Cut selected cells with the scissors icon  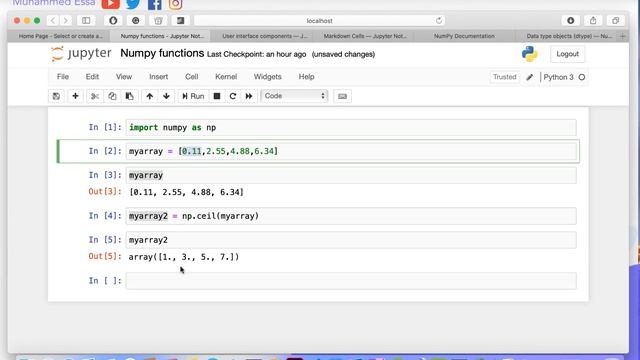click(95, 96)
